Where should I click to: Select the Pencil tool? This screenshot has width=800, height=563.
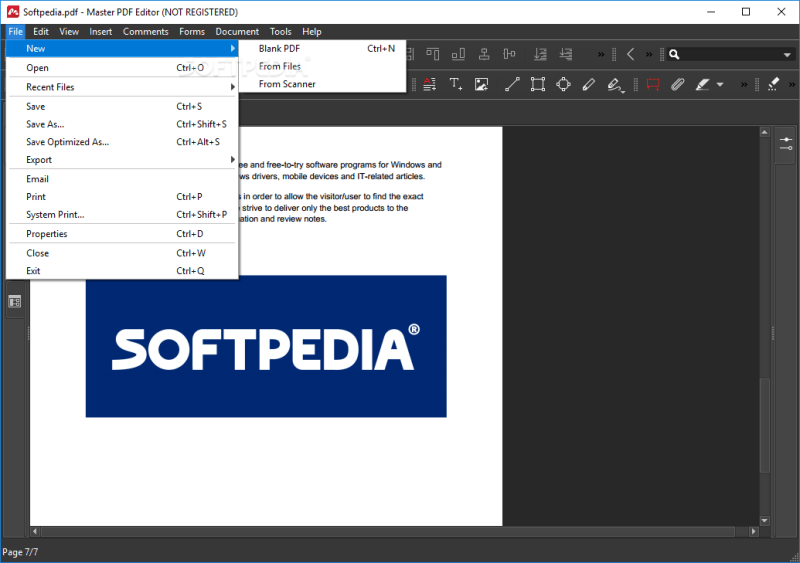(x=588, y=84)
